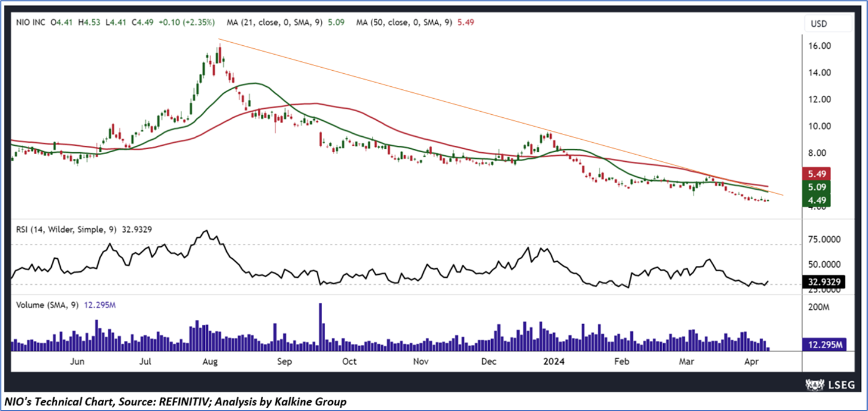Click the Sep label on time axis
The height and width of the screenshot is (411, 868).
click(284, 361)
